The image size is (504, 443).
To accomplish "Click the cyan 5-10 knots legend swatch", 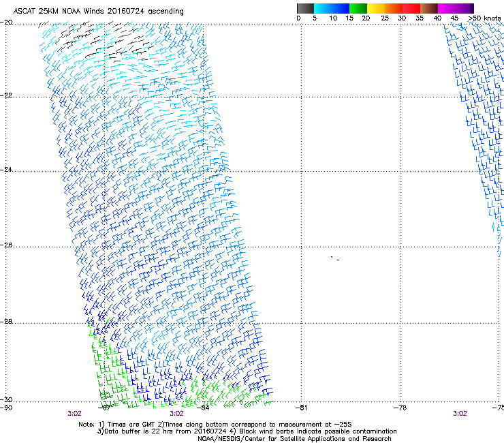I will click(x=322, y=8).
